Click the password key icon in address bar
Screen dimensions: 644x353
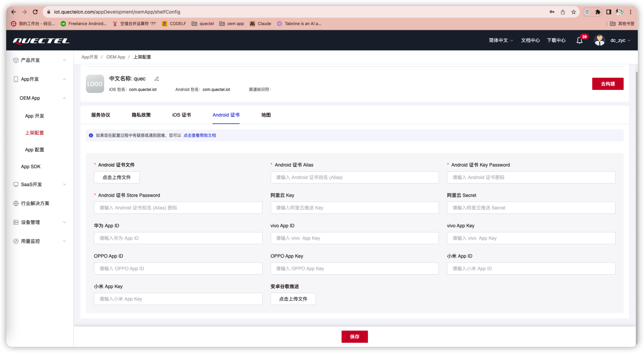pyautogui.click(x=552, y=12)
